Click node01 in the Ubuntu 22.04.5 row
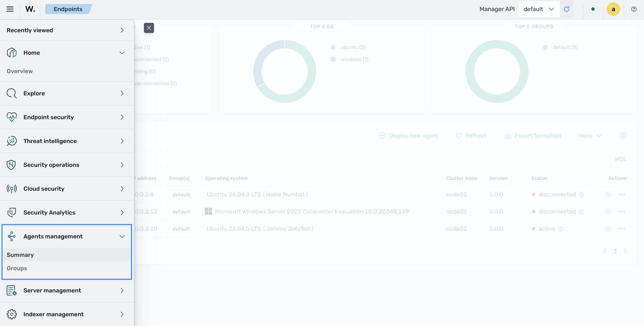Viewport: 644px width, 326px height. click(457, 229)
